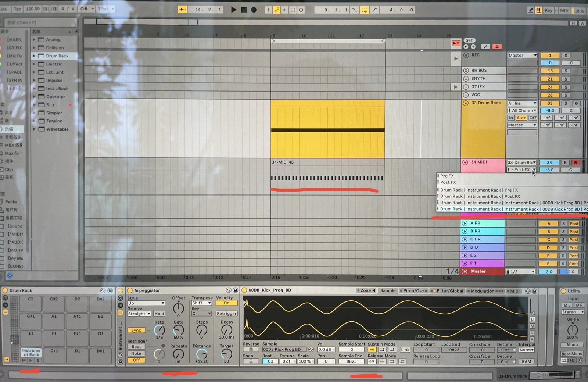
Task: Switch to the Filter/Global tab
Action: (x=449, y=291)
